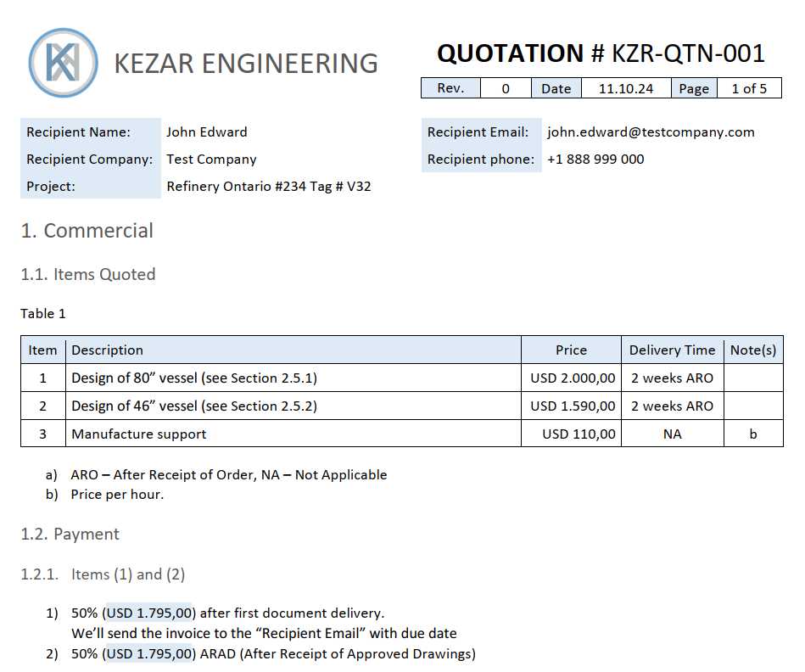805x672 pixels.
Task: Click delivery time in the 46” vessel row
Action: point(672,406)
